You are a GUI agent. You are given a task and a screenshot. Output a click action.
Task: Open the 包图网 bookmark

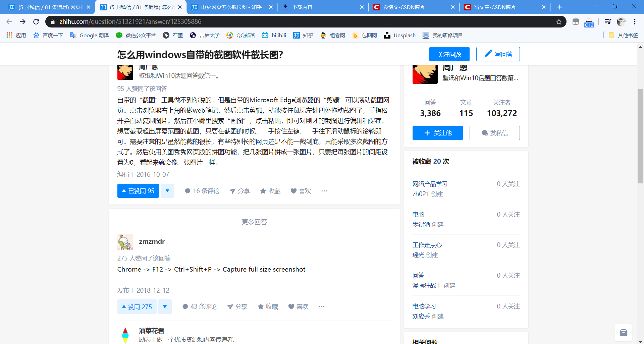click(365, 35)
